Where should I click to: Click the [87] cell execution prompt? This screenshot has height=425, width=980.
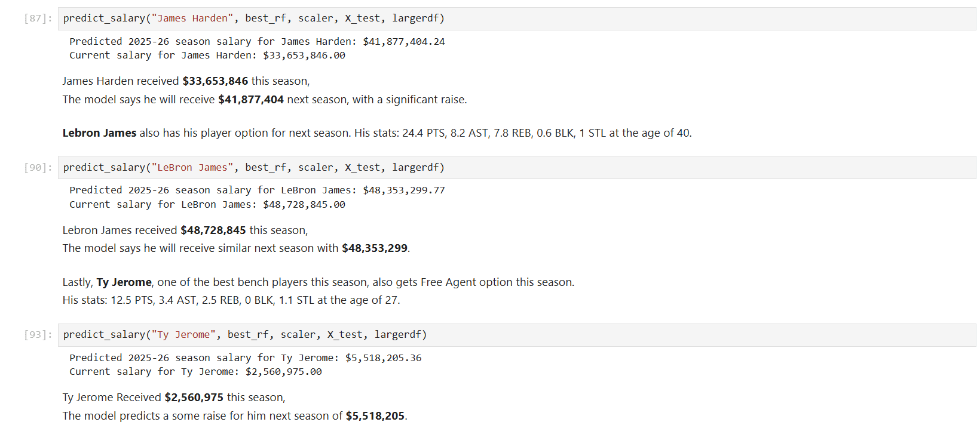tap(38, 19)
